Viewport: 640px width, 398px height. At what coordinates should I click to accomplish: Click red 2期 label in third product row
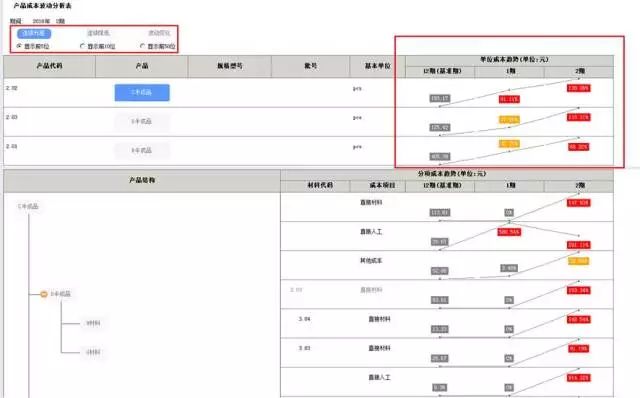(578, 147)
